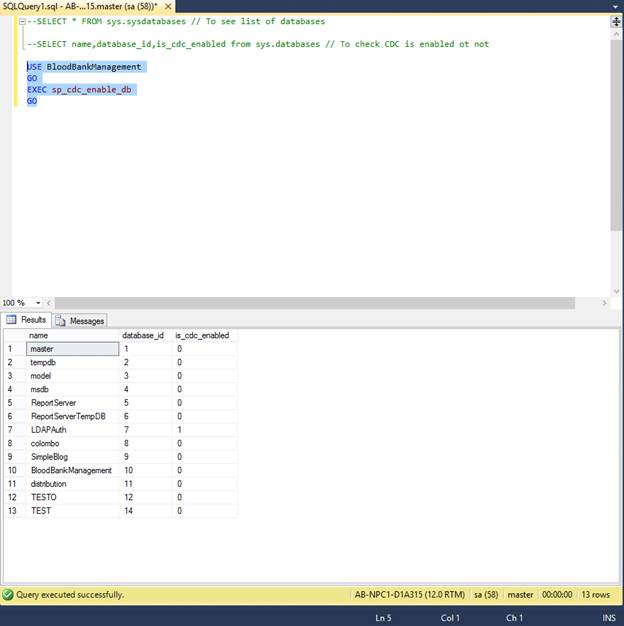The height and width of the screenshot is (626, 624).
Task: Click the green query success status icon
Action: (8, 594)
